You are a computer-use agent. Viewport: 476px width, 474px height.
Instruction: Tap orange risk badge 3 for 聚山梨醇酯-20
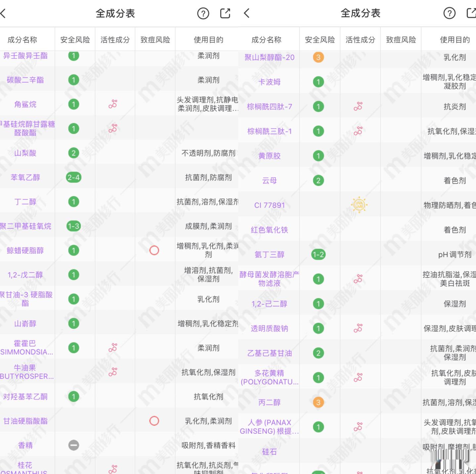pyautogui.click(x=318, y=57)
